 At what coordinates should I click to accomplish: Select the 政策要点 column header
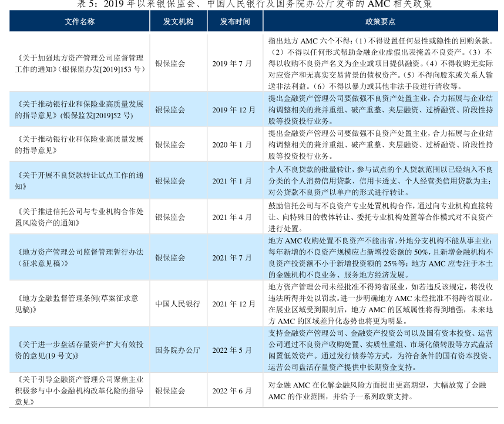[x=380, y=22]
